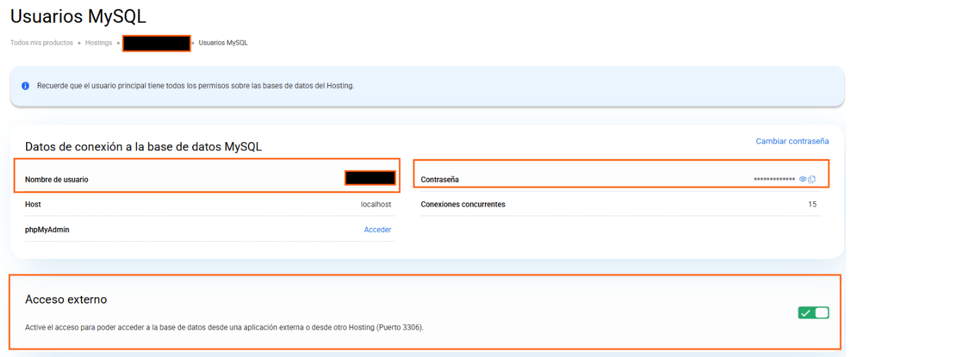
Task: Open phpMyAdmin via the Acceder link
Action: tap(377, 230)
